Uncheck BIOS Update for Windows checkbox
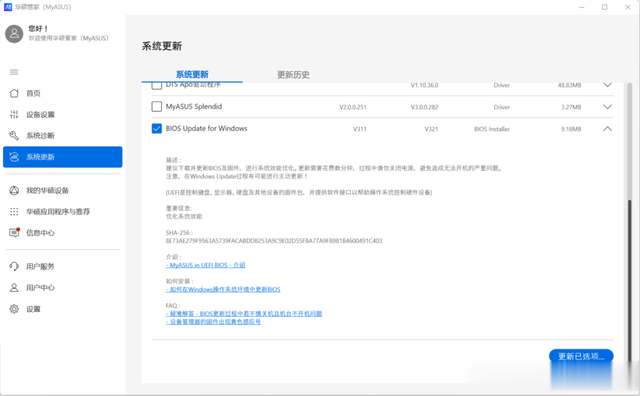The width and height of the screenshot is (640, 396). (156, 129)
